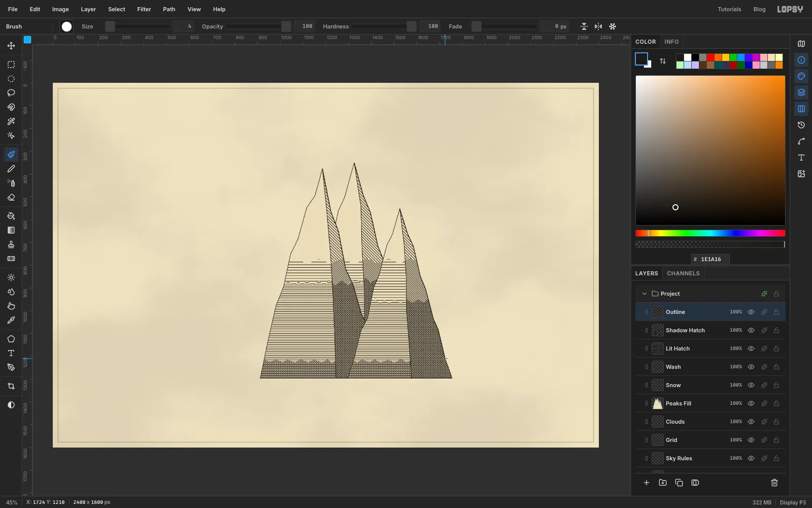Select the Magic Wand tool
The height and width of the screenshot is (508, 812).
tap(11, 121)
